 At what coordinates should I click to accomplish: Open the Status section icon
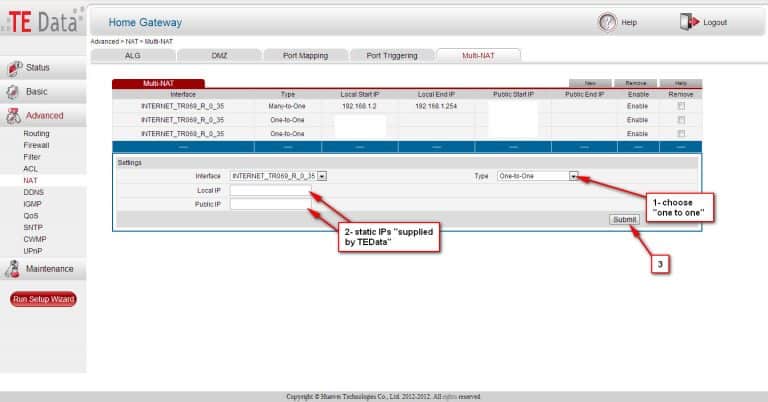coord(13,68)
